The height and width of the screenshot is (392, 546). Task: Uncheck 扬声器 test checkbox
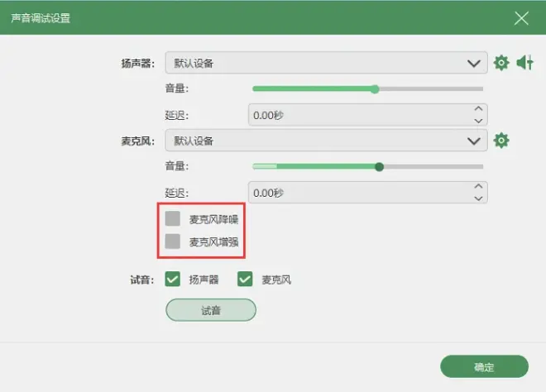coord(172,279)
